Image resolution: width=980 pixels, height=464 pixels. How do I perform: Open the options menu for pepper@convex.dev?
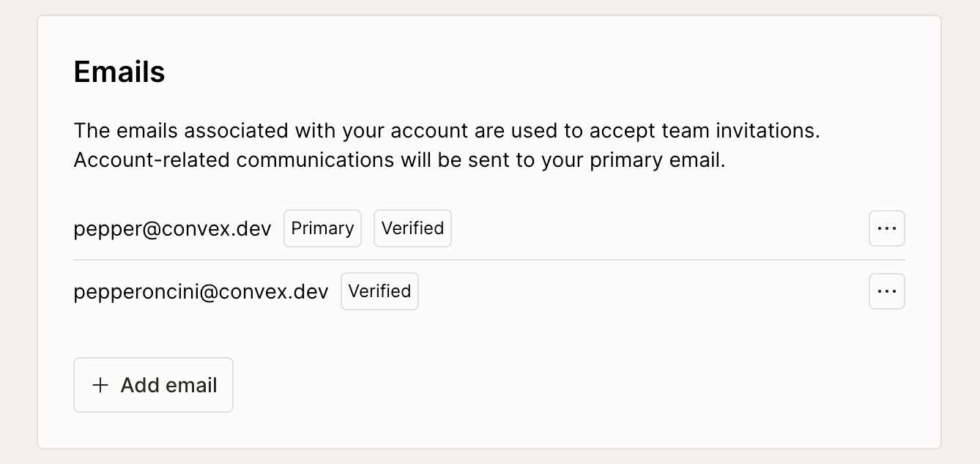tap(886, 228)
